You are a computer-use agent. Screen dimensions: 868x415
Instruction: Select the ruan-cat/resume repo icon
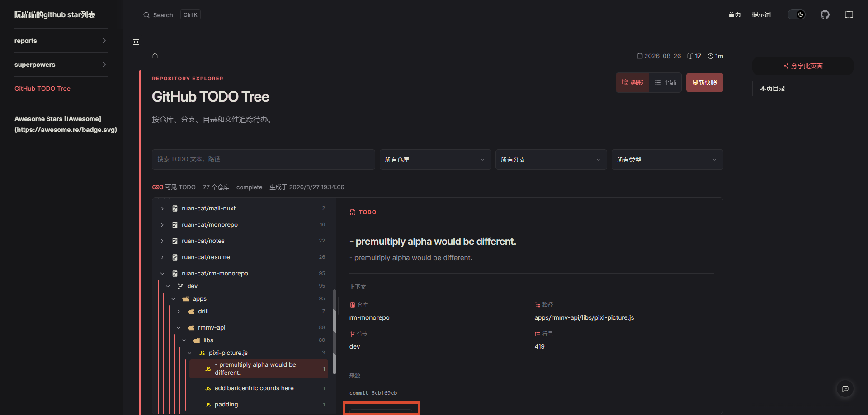tap(175, 257)
